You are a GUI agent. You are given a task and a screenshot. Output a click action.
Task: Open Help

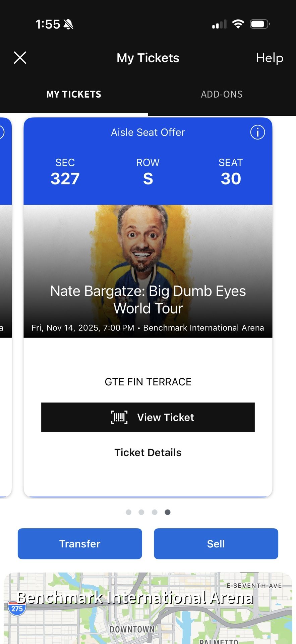click(270, 58)
